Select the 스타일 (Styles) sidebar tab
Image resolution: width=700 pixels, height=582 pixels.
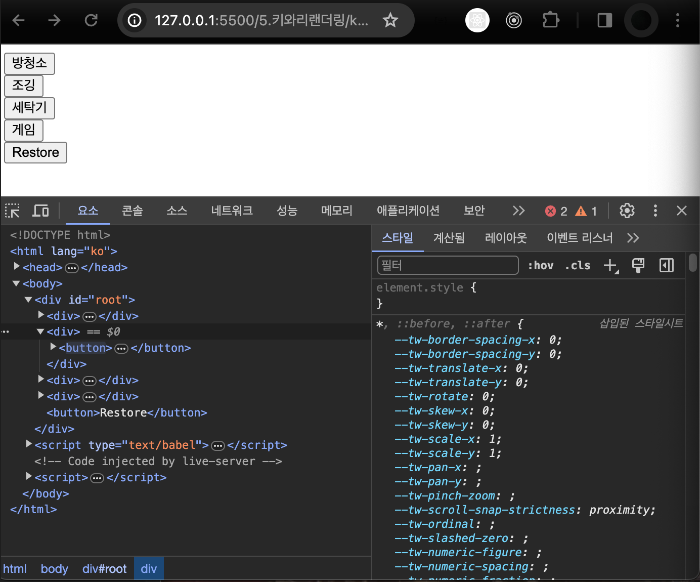tap(397, 238)
